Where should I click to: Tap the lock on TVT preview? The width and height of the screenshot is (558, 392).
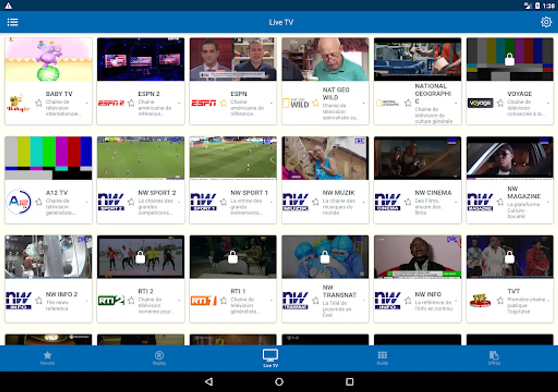point(510,257)
